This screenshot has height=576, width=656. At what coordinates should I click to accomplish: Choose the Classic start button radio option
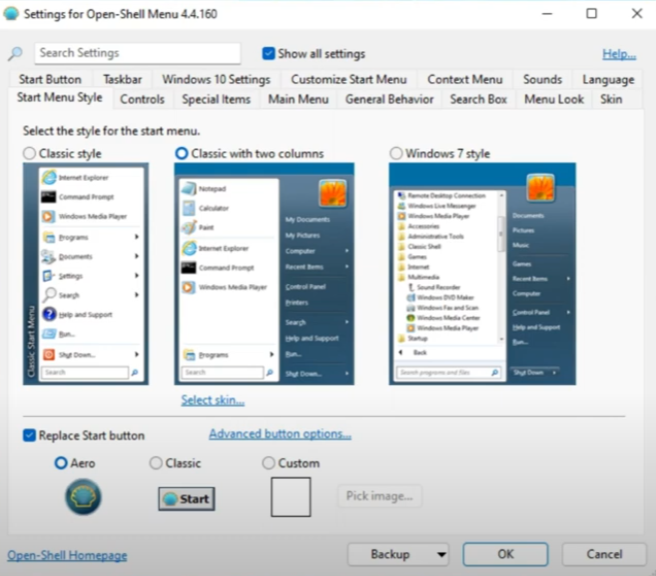(156, 463)
